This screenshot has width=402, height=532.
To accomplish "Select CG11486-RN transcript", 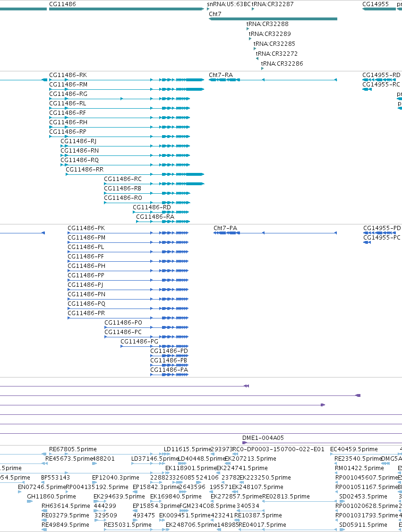I will 80,151.
